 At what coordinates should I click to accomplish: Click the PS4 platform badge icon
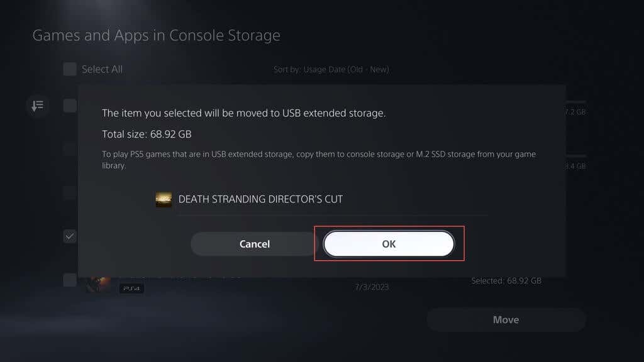(x=131, y=288)
